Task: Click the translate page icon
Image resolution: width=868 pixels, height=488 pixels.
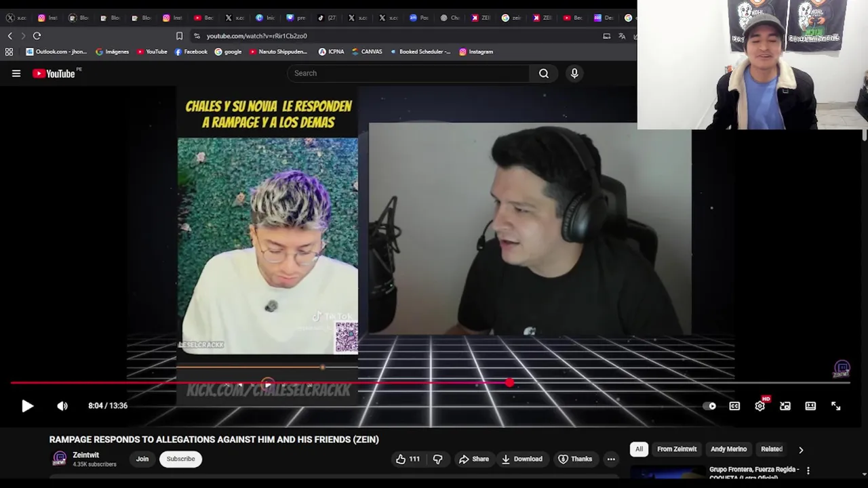Action: [x=622, y=36]
